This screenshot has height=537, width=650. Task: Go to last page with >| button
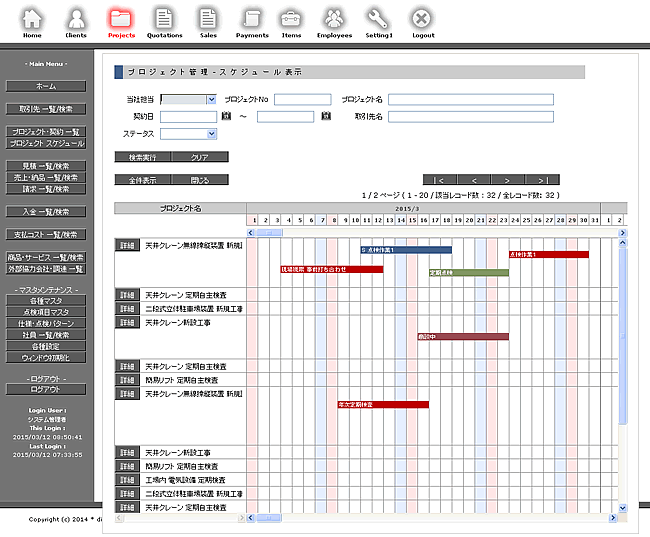[x=542, y=180]
